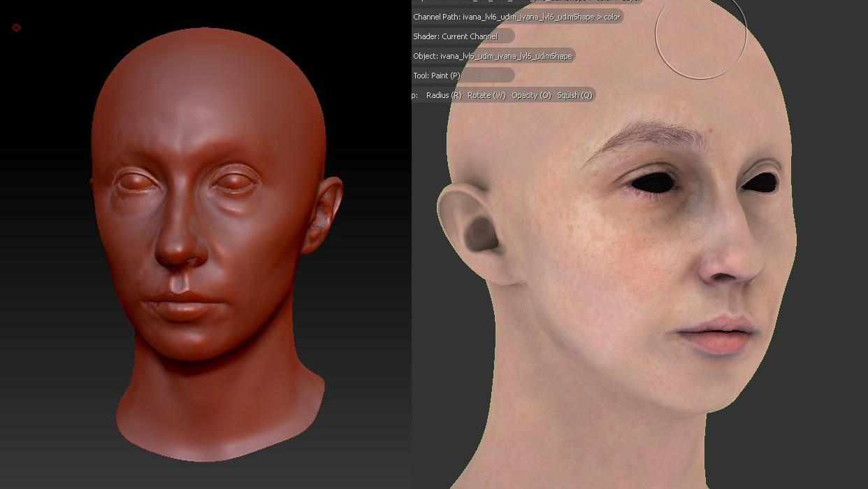
Task: Click the 'Rotate (W)' brush hint
Action: tap(486, 95)
